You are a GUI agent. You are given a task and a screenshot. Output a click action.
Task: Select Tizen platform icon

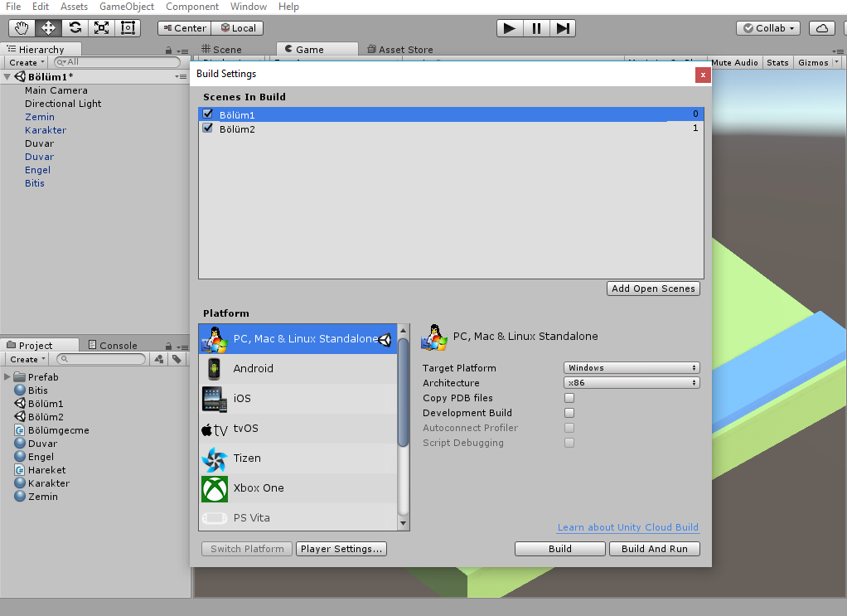coord(214,458)
